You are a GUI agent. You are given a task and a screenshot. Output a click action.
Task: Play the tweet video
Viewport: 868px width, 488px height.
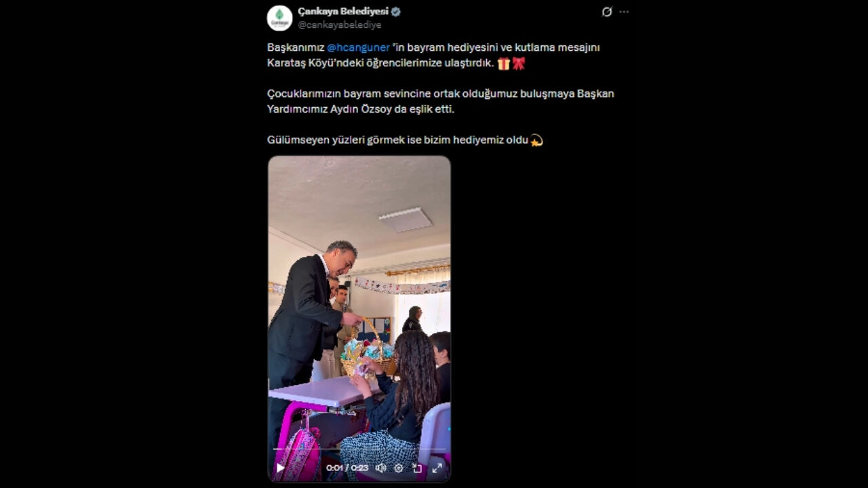[281, 468]
